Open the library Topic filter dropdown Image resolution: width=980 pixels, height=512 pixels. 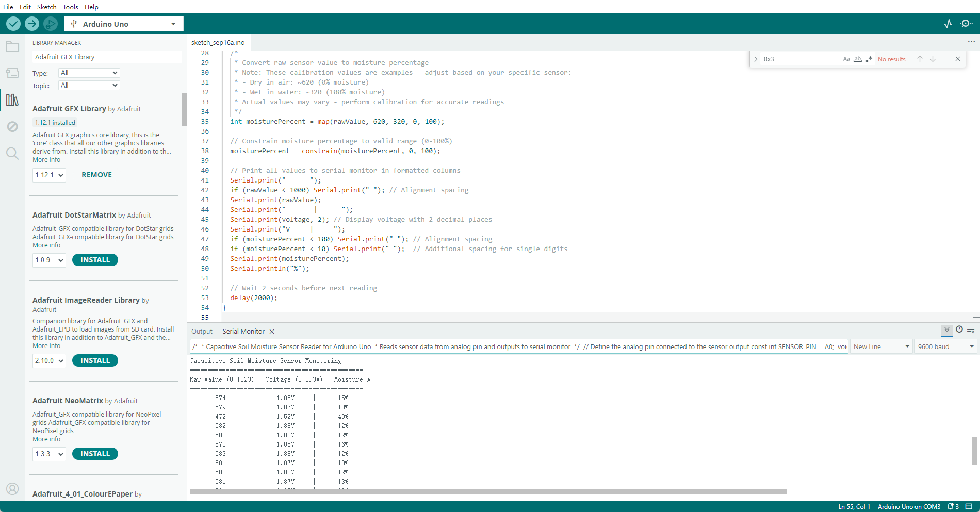click(x=89, y=85)
